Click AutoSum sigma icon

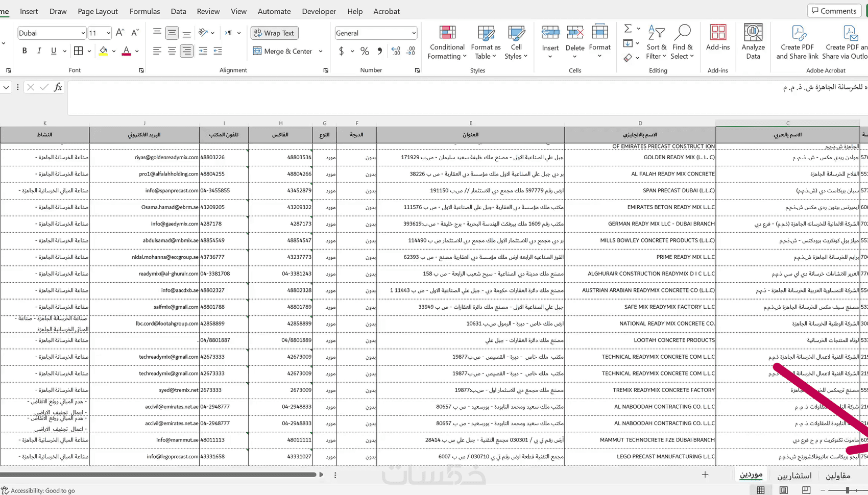click(x=628, y=29)
